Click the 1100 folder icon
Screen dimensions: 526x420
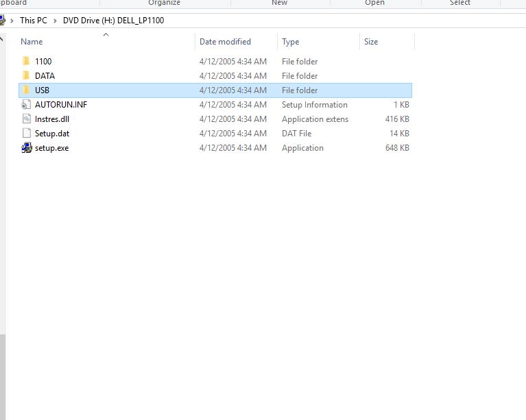point(26,62)
